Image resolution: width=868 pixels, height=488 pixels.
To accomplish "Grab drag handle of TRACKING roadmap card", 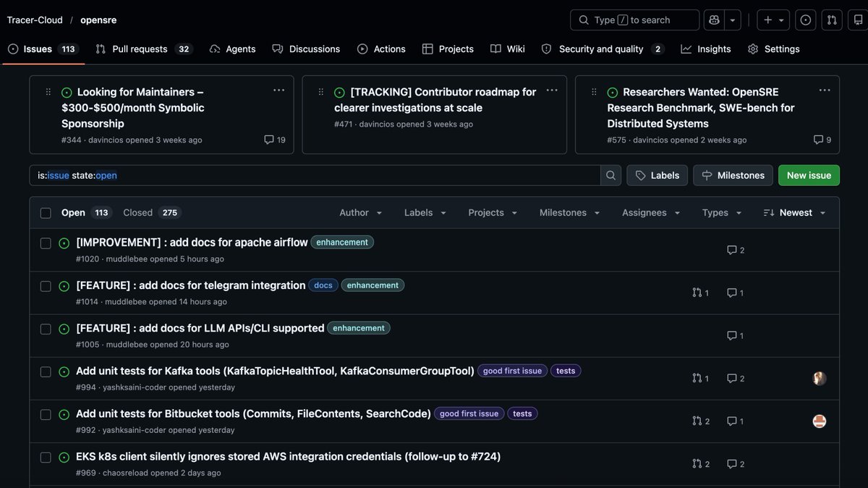I will (321, 92).
